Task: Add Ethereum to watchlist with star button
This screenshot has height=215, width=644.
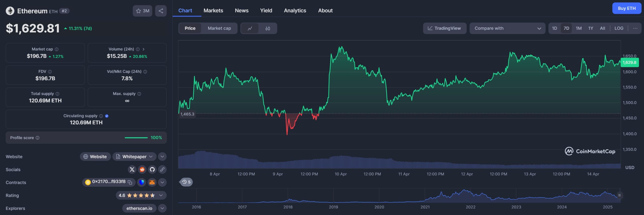Action: pos(142,11)
